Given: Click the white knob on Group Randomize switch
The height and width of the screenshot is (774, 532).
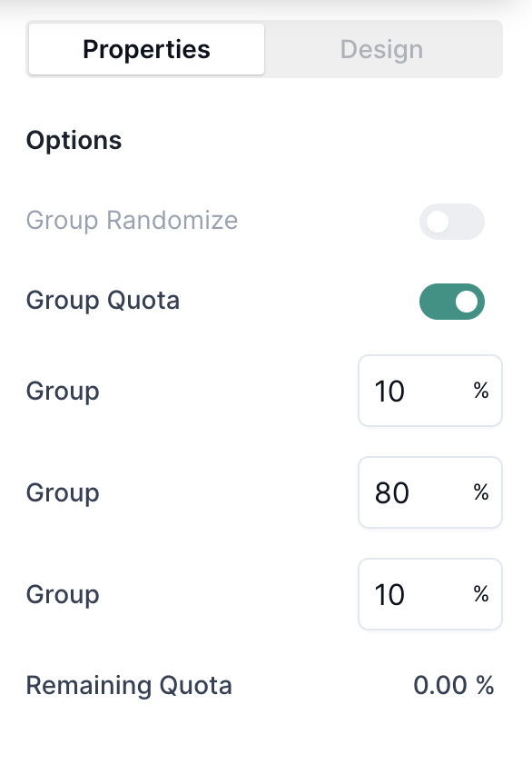Looking at the screenshot, I should pos(438,222).
